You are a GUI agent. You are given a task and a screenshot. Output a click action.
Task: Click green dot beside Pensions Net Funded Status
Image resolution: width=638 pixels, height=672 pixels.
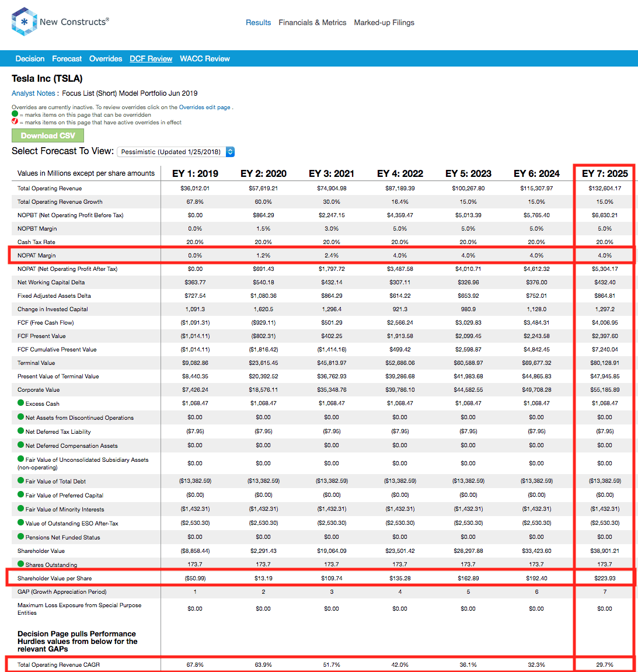click(20, 537)
